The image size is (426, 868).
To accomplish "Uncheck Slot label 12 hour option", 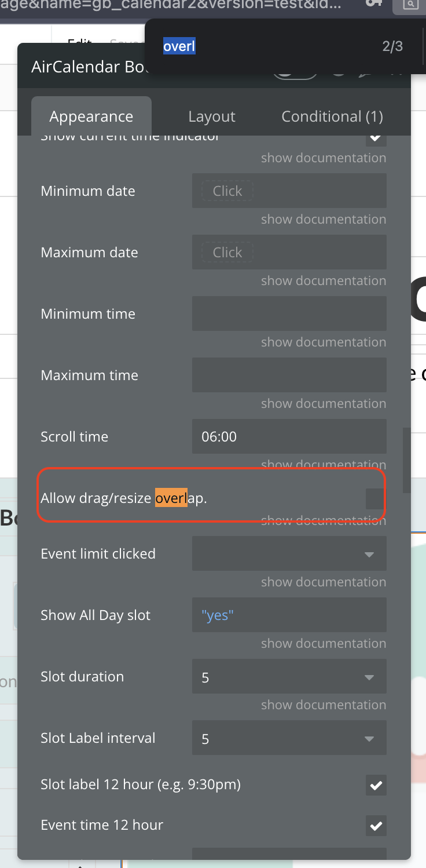I will coord(376,785).
